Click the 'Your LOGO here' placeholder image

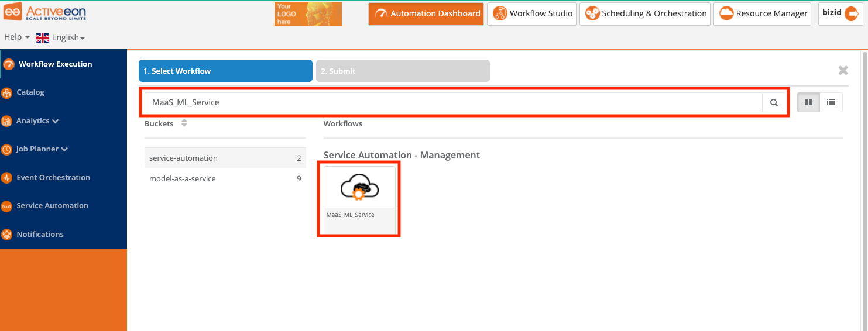pos(308,14)
